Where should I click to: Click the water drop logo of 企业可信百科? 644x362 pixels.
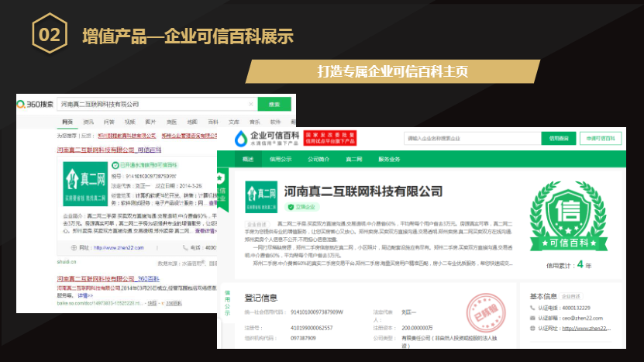click(241, 139)
